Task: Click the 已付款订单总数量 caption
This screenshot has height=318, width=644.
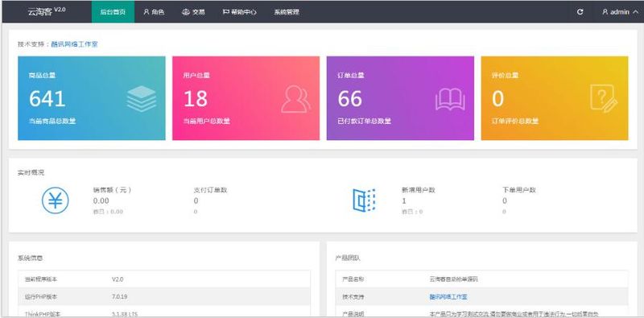Action: [x=365, y=122]
